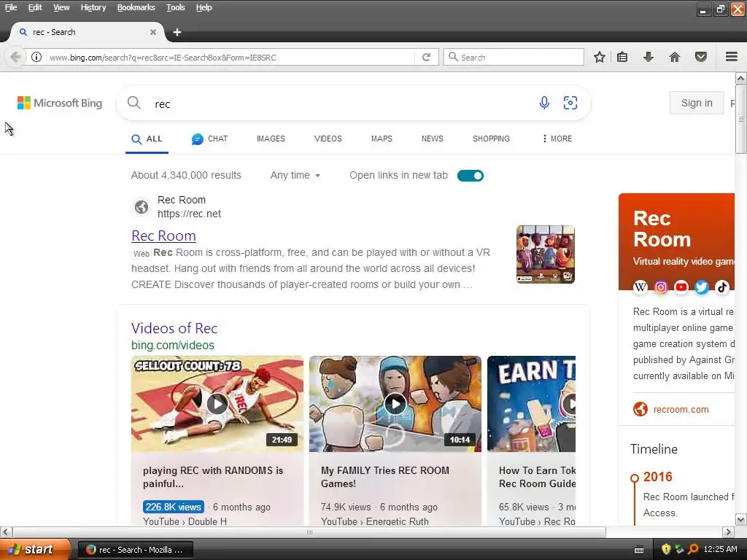This screenshot has height=560, width=747.
Task: Click the globe icon beside Rec Room result
Action: coord(142,206)
